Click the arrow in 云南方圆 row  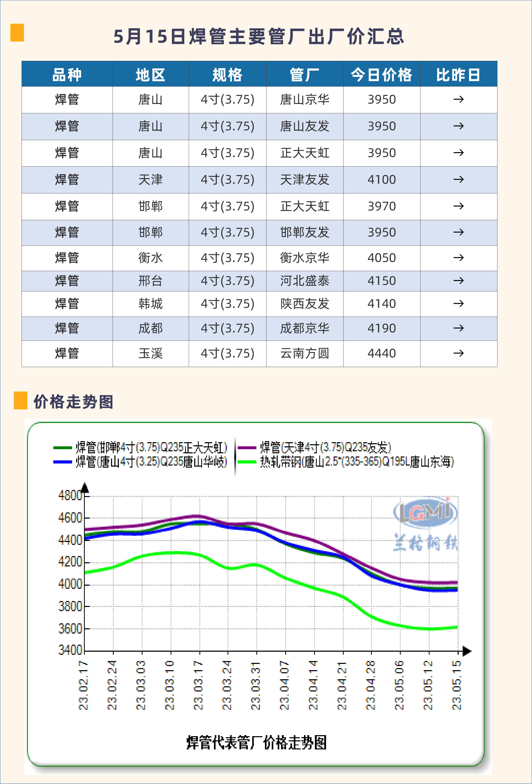(458, 354)
